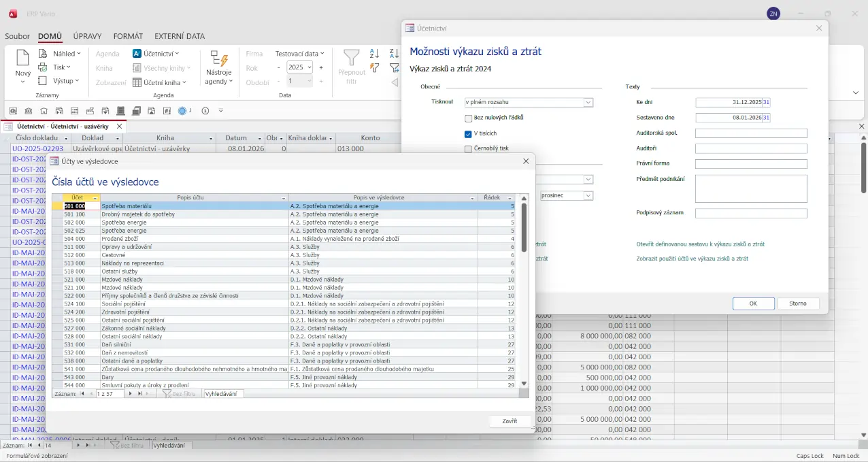Click the Přepnout filtr funnel icon

tap(352, 58)
